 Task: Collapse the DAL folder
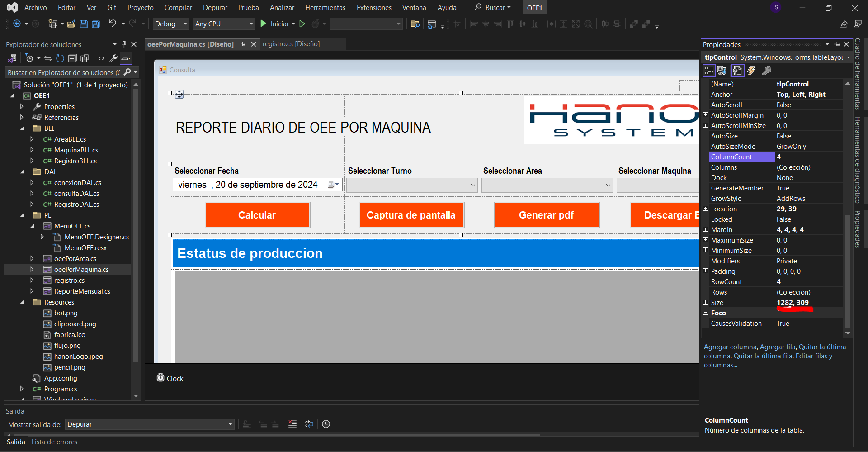coord(22,172)
